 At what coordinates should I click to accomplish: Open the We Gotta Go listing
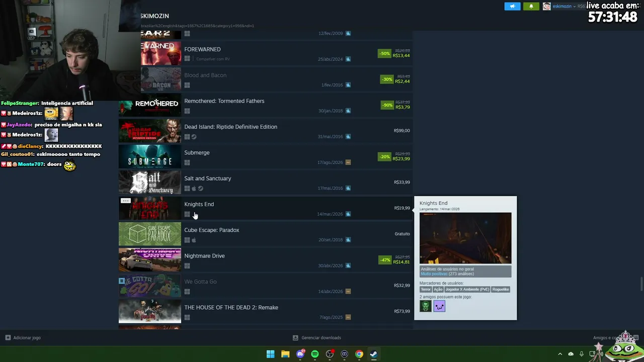tap(200, 282)
